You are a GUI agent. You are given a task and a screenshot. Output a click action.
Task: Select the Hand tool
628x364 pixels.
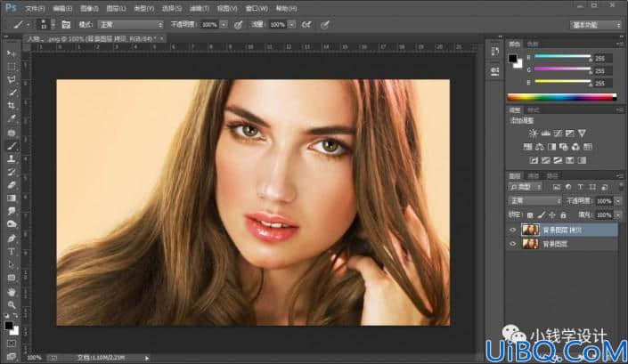coord(12,292)
